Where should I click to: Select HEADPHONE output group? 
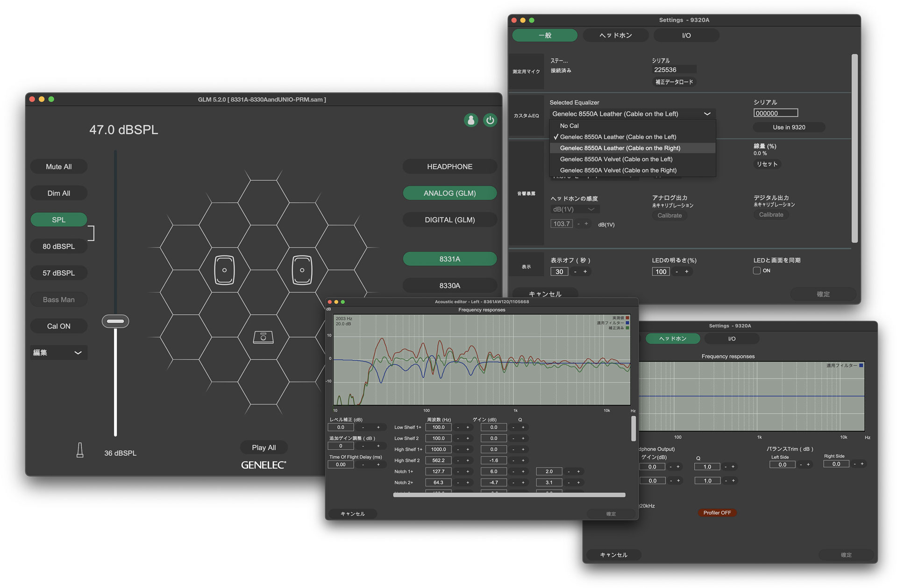coord(450,167)
